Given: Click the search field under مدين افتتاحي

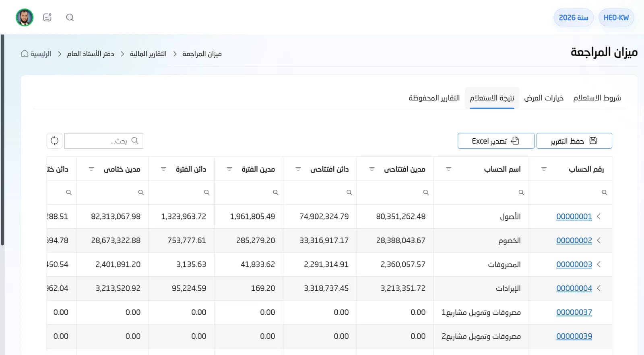Looking at the screenshot, I should (395, 193).
